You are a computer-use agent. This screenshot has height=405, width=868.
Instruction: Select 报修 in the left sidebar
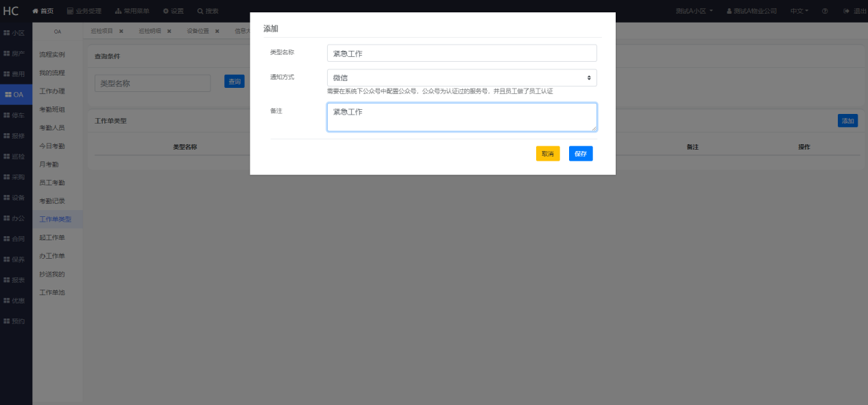pos(16,136)
